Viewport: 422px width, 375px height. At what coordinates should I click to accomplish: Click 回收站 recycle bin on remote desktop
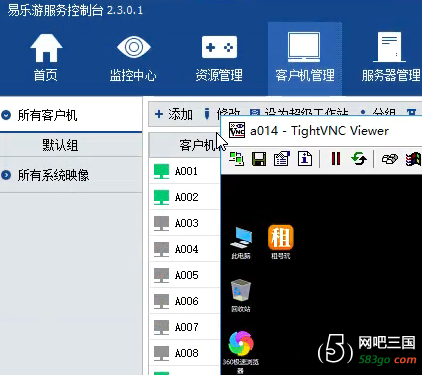pos(241,296)
